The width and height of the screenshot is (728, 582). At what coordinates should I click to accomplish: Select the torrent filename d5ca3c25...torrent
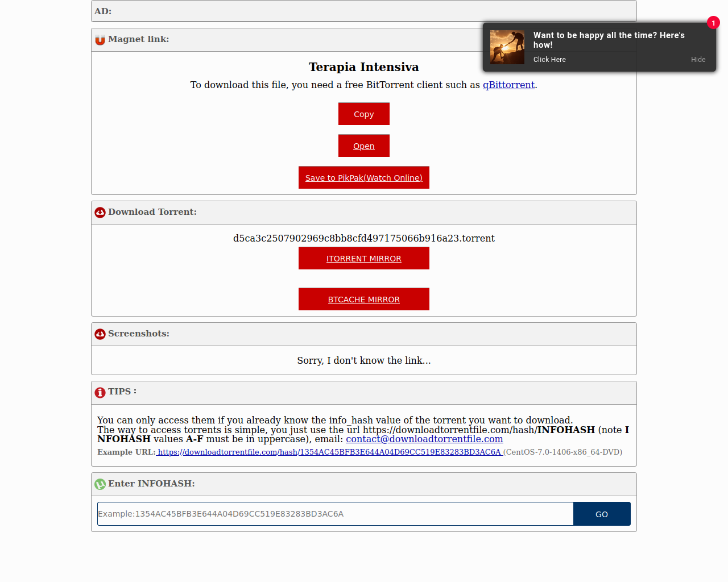tap(364, 238)
